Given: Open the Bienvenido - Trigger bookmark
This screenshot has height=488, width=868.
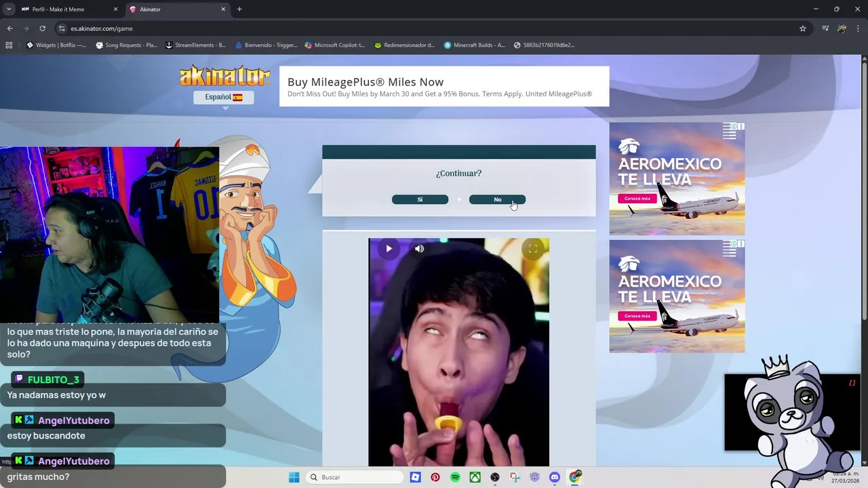Looking at the screenshot, I should (x=266, y=45).
